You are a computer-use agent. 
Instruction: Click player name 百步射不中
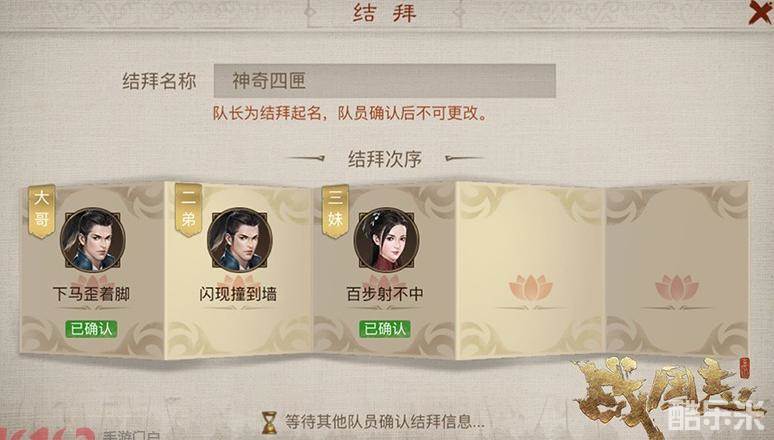pos(385,294)
